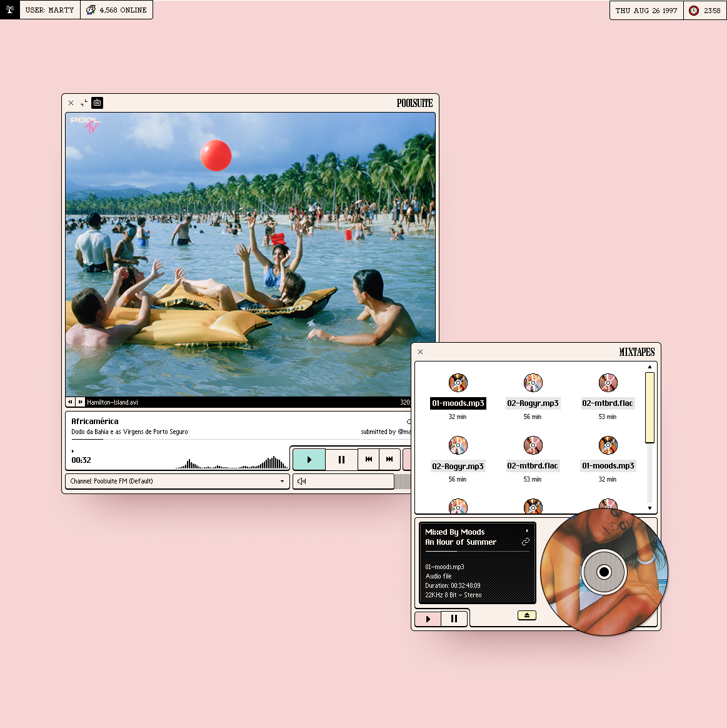
Task: Collapse the Poolsuite player window
Action: point(84,103)
